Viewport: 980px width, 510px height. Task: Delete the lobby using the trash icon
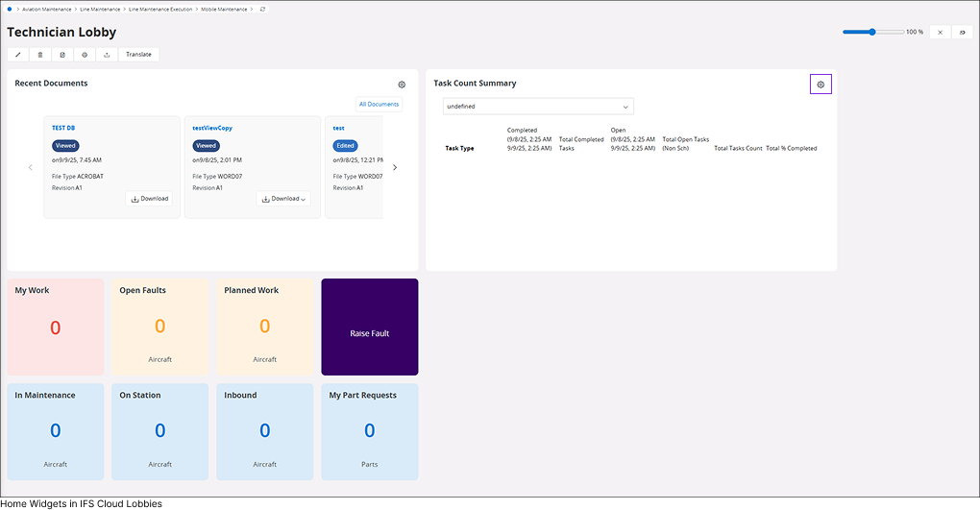point(40,55)
